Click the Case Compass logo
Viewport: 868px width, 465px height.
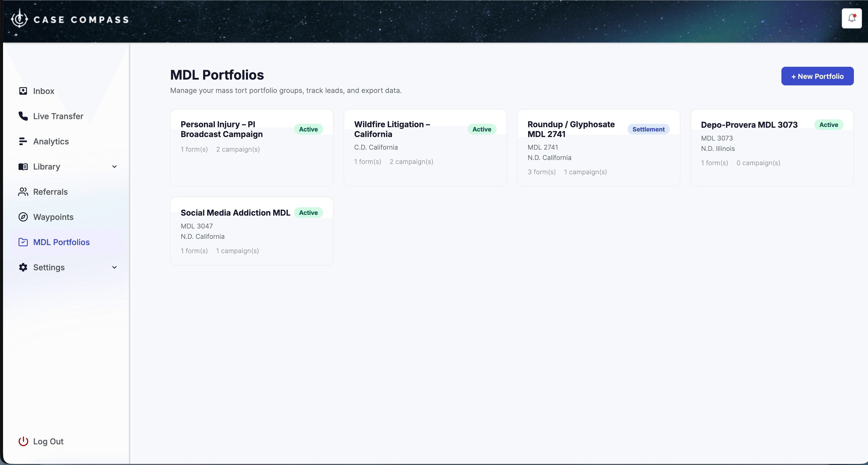(69, 19)
